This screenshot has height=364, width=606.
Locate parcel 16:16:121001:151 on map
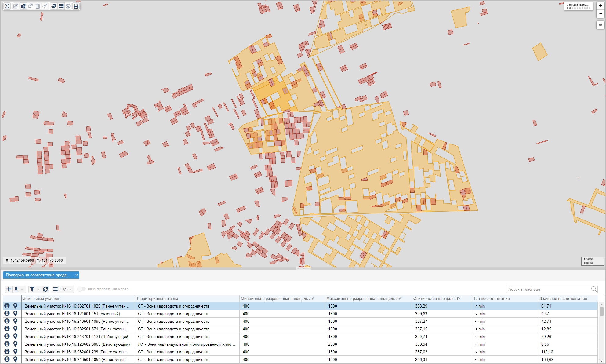coord(15,313)
